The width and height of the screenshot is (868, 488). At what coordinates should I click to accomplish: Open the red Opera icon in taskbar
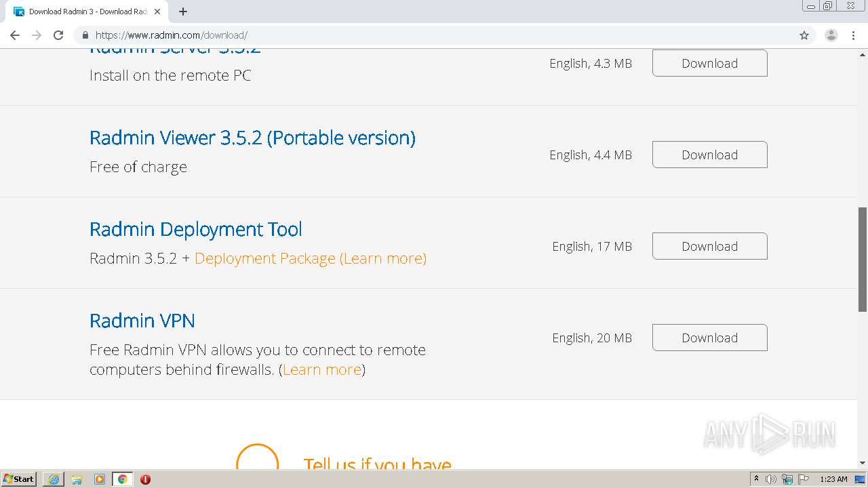coord(145,479)
